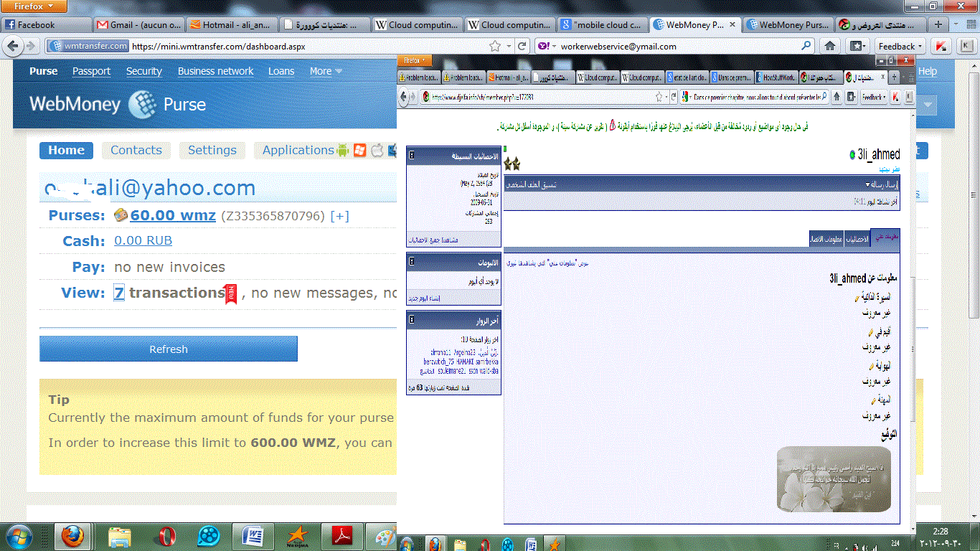The width and height of the screenshot is (980, 551).
Task: Switch to the WebMoney Purs... tab
Action: pyautogui.click(x=788, y=24)
